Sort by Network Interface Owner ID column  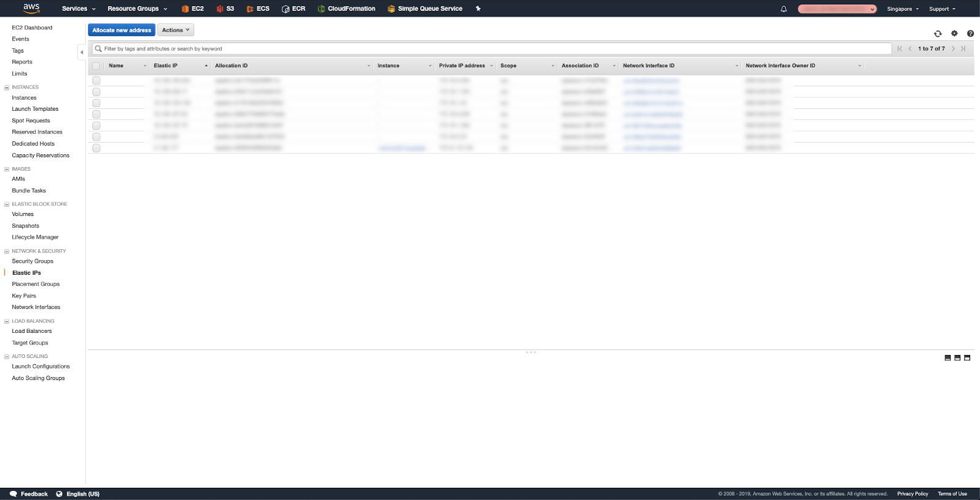tap(802, 65)
